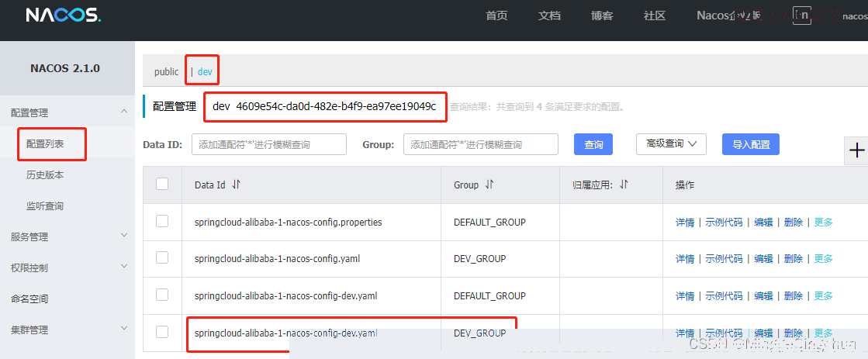Open 更多 for nacos-config-dev.yaml DEFAULT_GROUP row
This screenshot has width=868, height=359.
pos(823,296)
